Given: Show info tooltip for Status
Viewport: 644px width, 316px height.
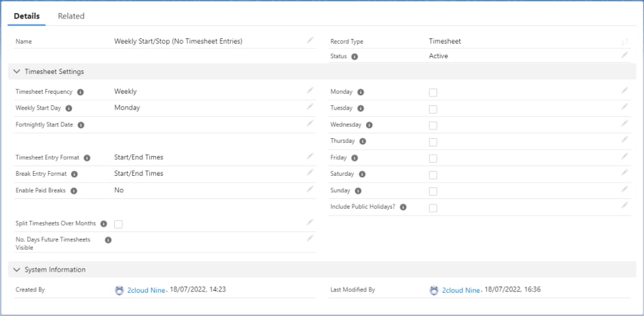Looking at the screenshot, I should click(355, 57).
